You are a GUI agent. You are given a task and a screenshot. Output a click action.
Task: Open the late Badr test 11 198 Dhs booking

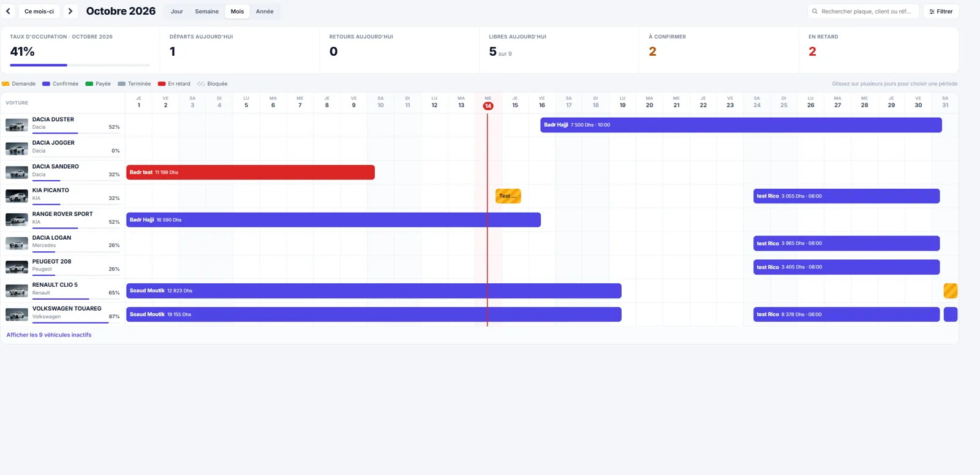point(251,172)
